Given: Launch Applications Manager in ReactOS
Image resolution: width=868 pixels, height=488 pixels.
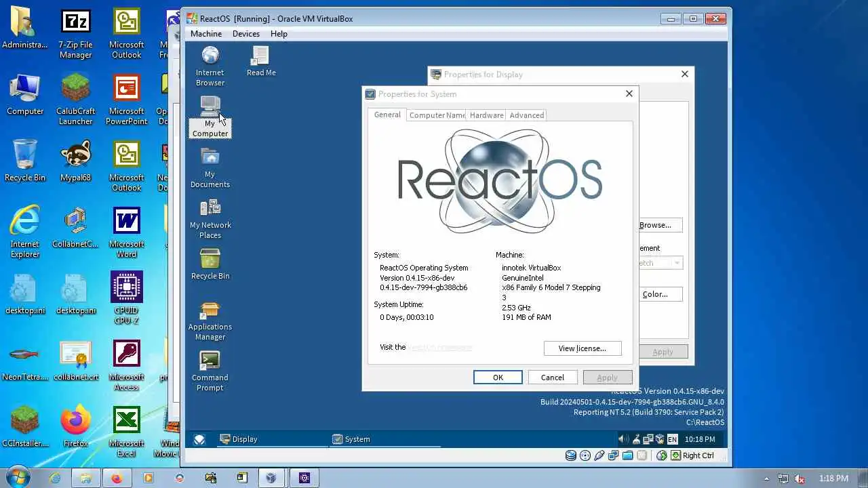Looking at the screenshot, I should [210, 320].
